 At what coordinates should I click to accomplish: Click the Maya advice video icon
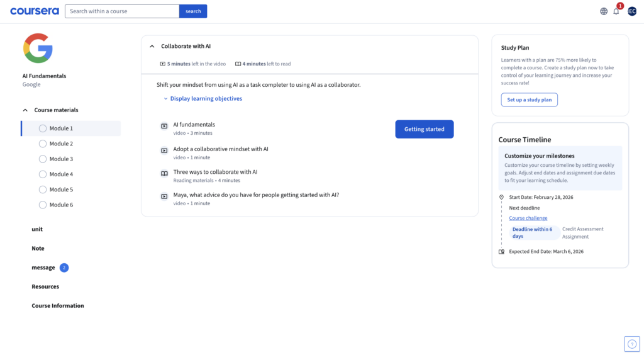pos(164,196)
